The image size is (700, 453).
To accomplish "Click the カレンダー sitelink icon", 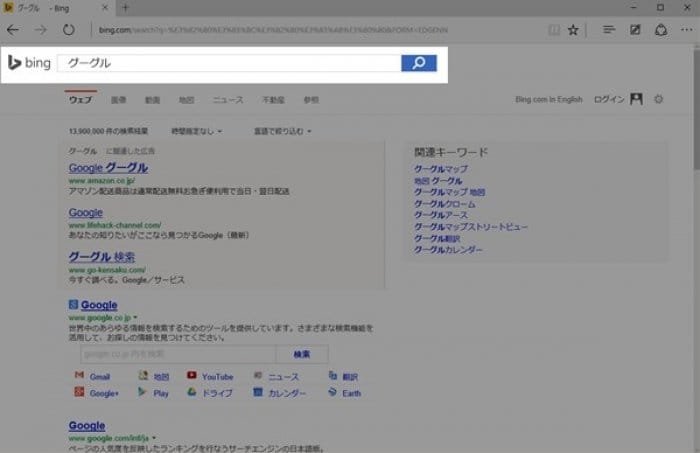I will (x=258, y=392).
